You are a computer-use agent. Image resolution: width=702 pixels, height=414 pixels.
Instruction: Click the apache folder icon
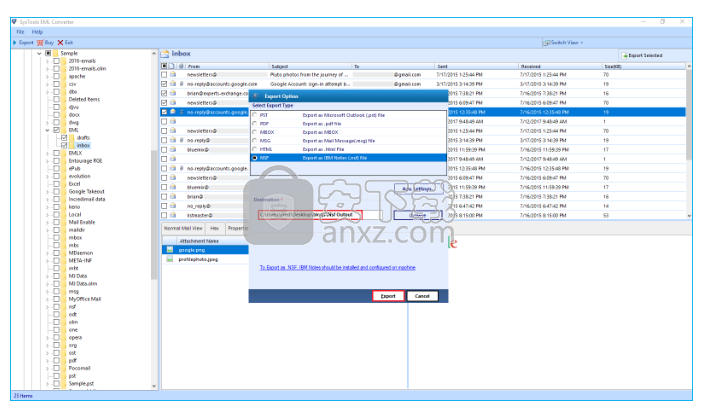pyautogui.click(x=64, y=77)
